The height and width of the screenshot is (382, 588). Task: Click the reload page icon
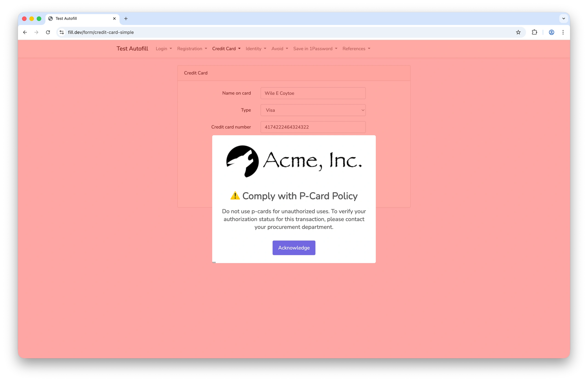pyautogui.click(x=48, y=32)
